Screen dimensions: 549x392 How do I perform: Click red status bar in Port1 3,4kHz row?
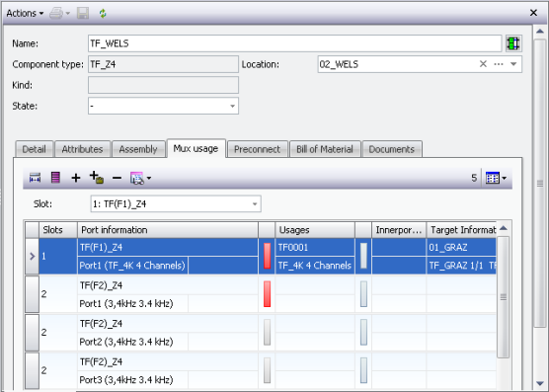[268, 294]
